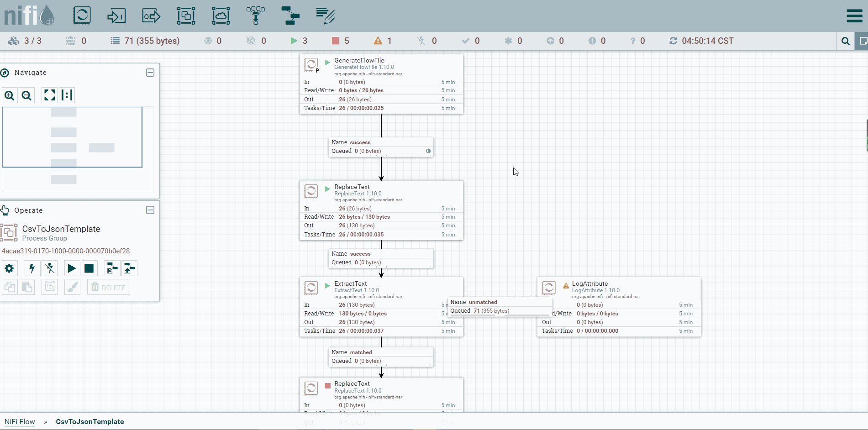This screenshot has height=430, width=868.
Task: Open the global hamburger menu
Action: [854, 16]
